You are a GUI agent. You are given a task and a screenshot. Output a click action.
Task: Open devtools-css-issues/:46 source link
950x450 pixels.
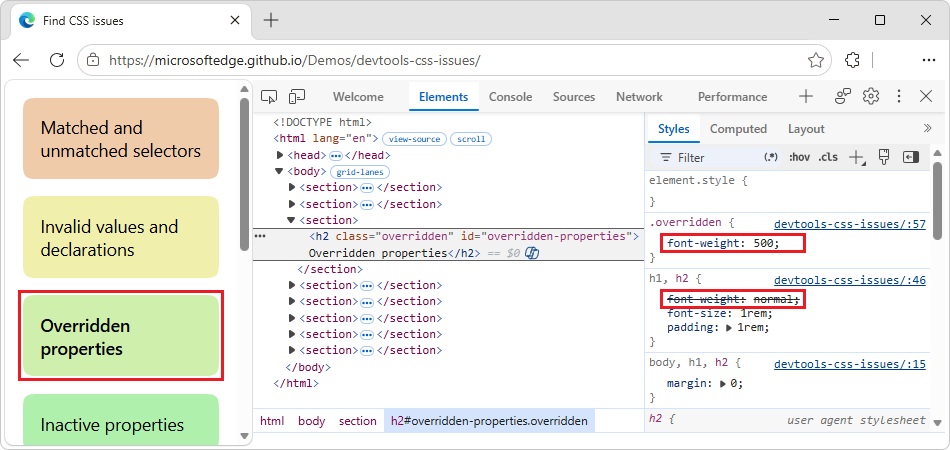tap(850, 280)
